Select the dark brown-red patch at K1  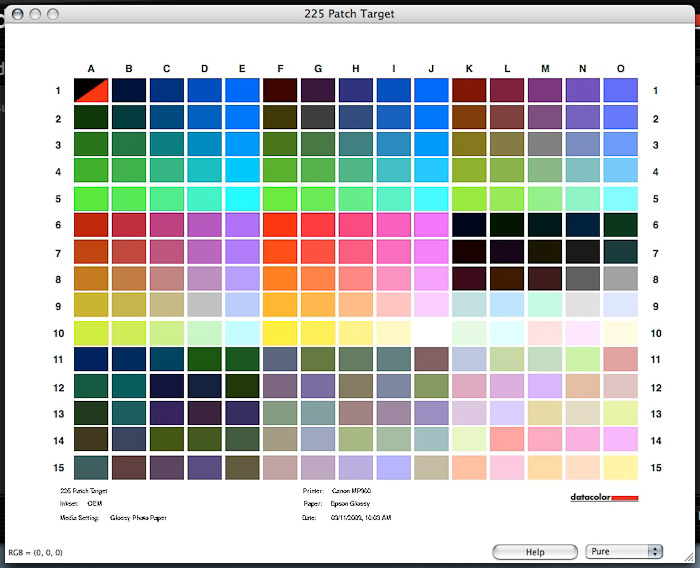click(x=468, y=90)
